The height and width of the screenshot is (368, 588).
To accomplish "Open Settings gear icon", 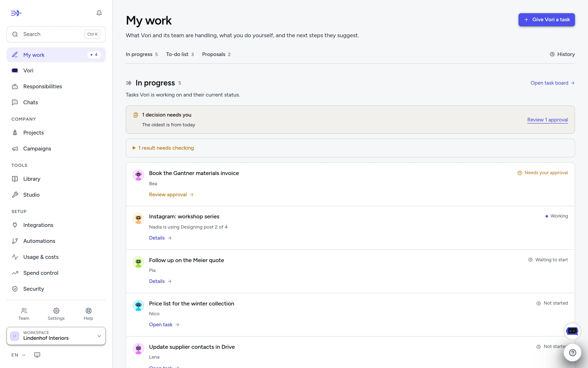I will click(x=56, y=311).
